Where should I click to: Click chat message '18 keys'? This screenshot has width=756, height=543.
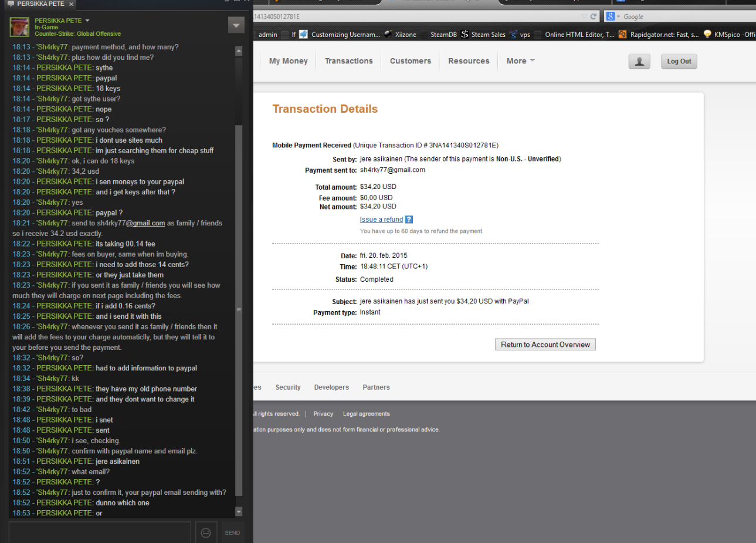click(x=108, y=89)
